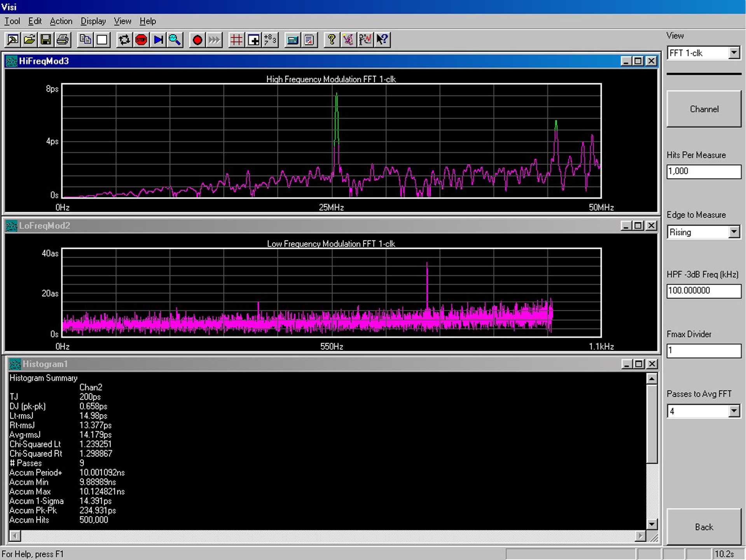
Task: Click the LoFreqMod2 window title icon
Action: 12,226
